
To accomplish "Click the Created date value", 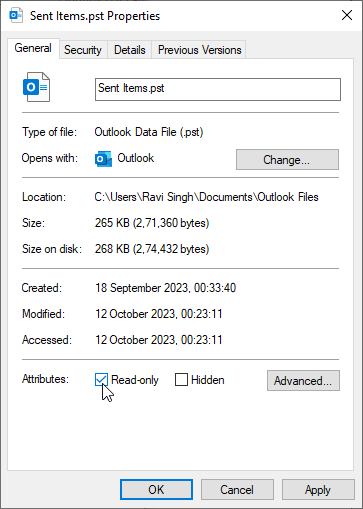I will click(166, 288).
